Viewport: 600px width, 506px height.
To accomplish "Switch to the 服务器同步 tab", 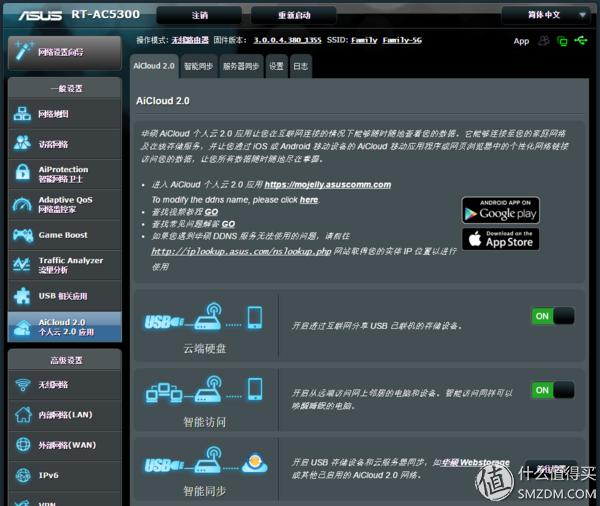I will point(241,67).
